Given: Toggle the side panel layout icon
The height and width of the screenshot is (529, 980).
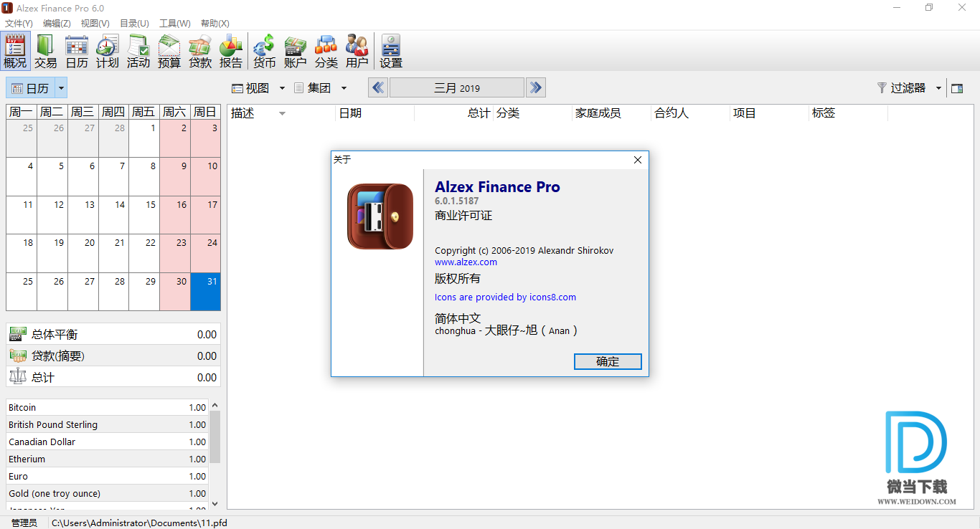Looking at the screenshot, I should (x=956, y=88).
